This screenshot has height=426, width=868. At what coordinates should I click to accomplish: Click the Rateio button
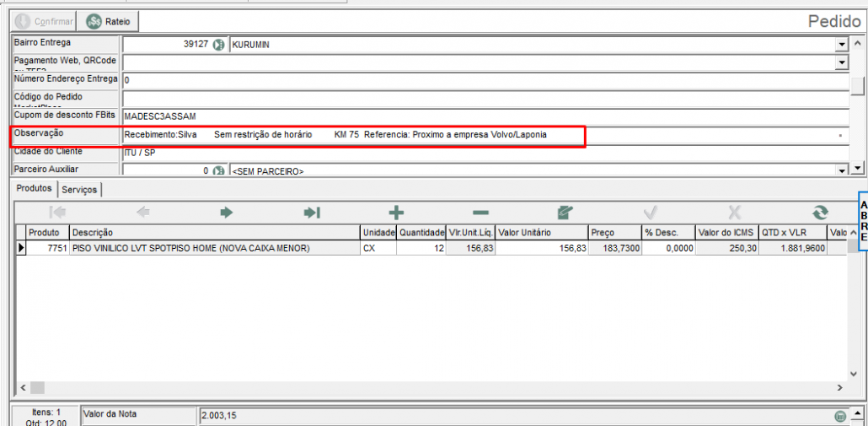[109, 21]
